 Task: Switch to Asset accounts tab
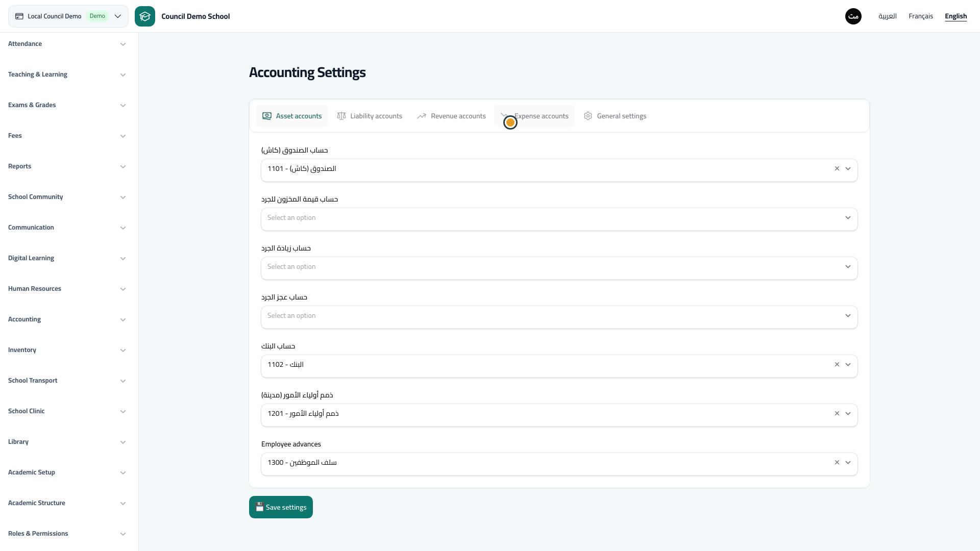(292, 116)
